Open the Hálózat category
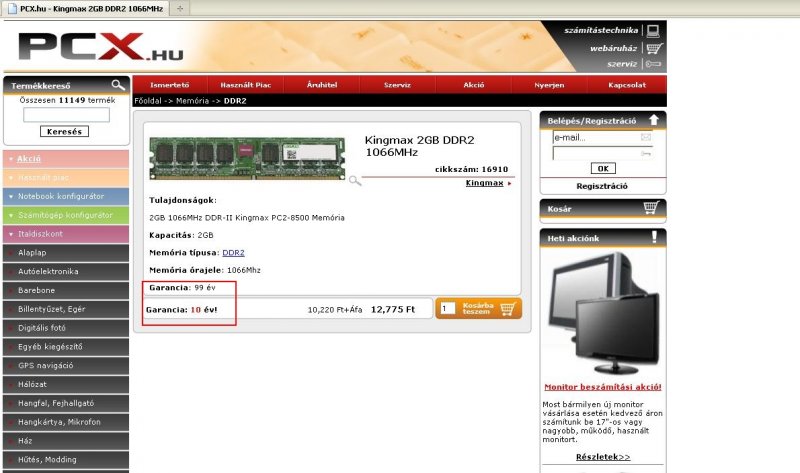The width and height of the screenshot is (800, 473). pos(66,385)
